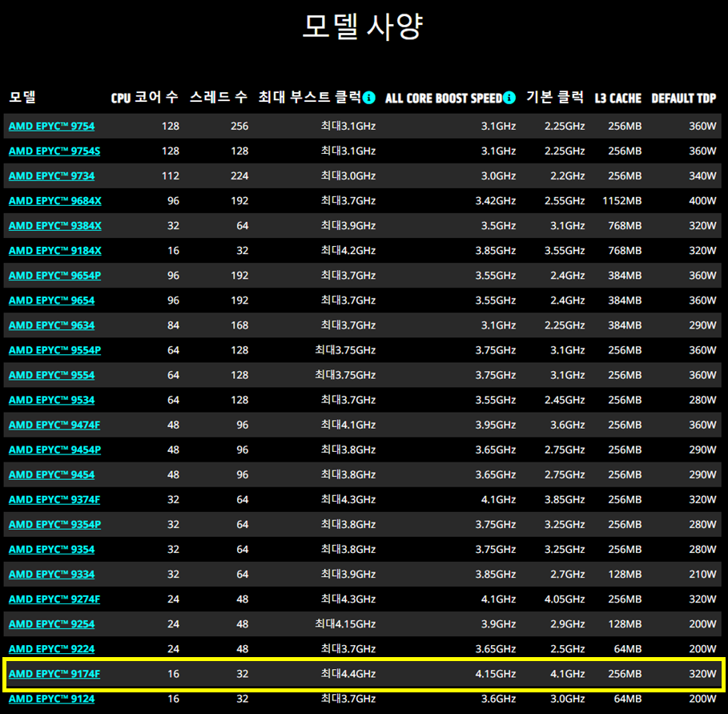This screenshot has width=728, height=714.
Task: Click the 스레드 수 column header
Action: 218,97
